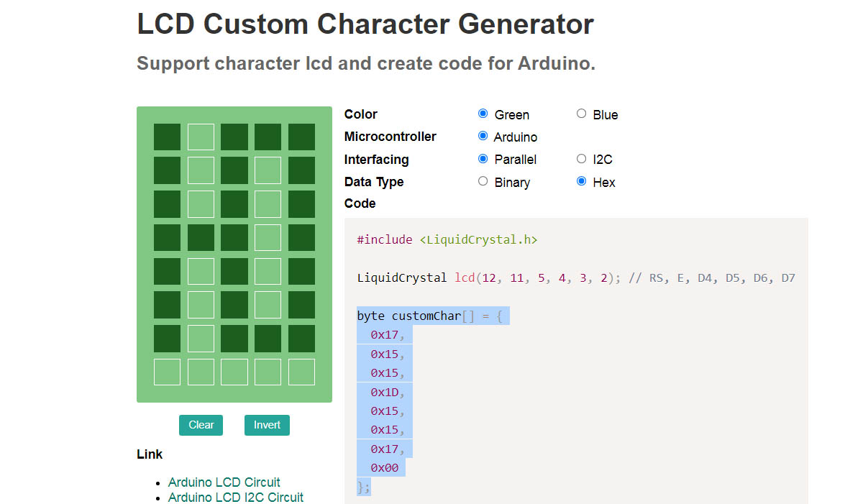Turn on empty pixel in top row, second column
The image size is (868, 504).
201,137
